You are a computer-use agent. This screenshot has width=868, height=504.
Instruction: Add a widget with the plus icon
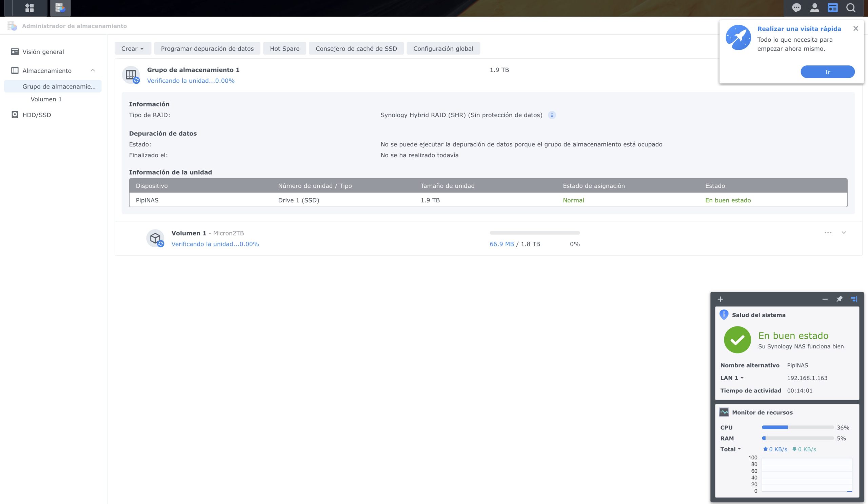coord(720,299)
